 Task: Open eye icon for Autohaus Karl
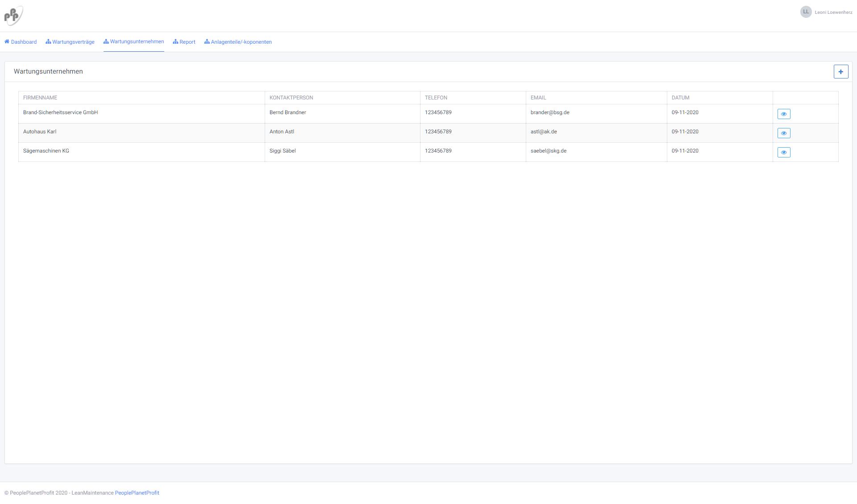point(783,133)
